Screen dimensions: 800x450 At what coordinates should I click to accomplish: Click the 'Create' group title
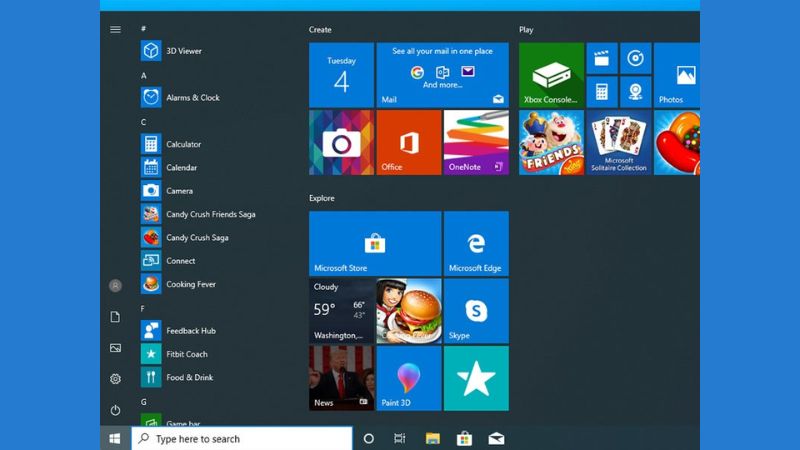[x=320, y=30]
